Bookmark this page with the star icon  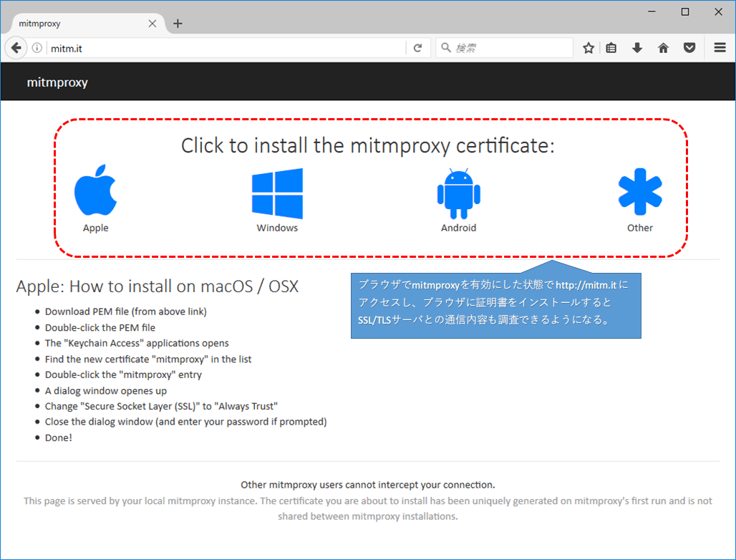coord(588,48)
